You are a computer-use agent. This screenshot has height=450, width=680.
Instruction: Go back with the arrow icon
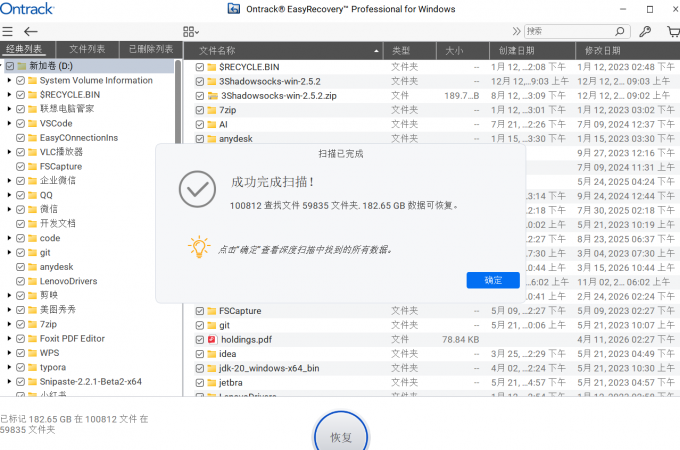[30, 31]
